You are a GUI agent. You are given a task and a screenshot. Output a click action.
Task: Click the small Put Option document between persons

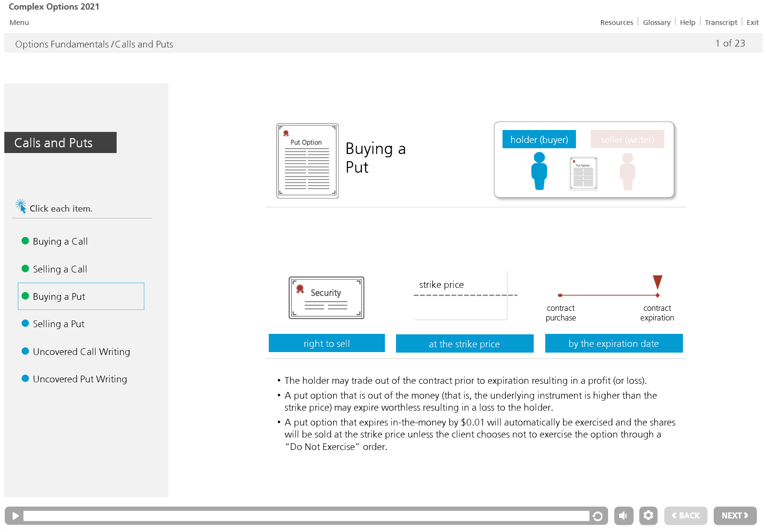[584, 174]
